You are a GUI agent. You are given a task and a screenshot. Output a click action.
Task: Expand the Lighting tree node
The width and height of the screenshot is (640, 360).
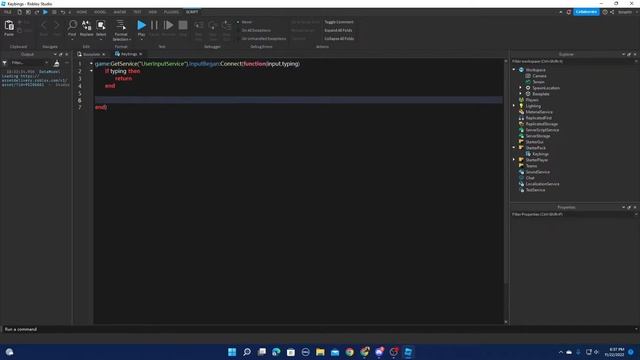(x=514, y=106)
